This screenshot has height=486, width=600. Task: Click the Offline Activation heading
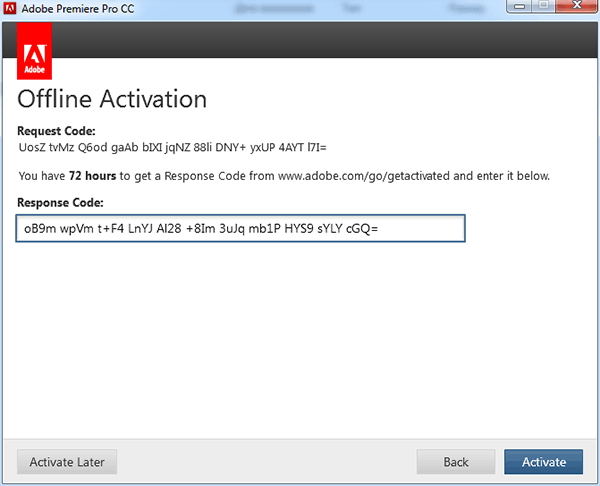(112, 99)
